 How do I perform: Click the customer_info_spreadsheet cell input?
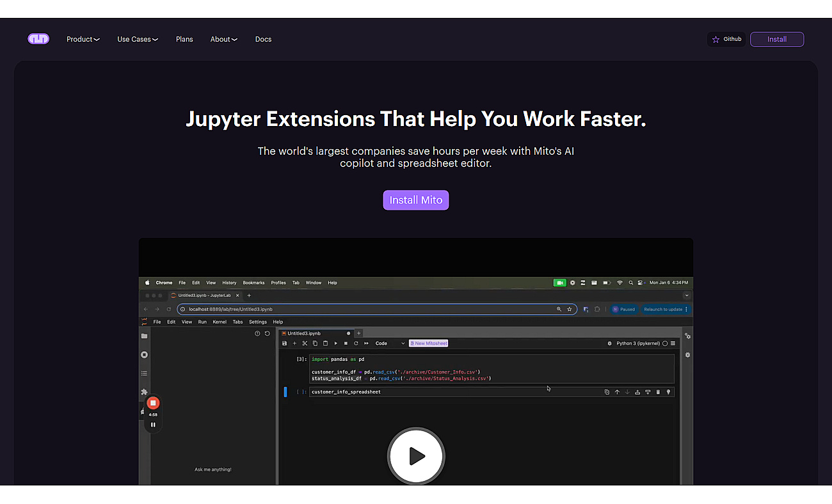pos(491,392)
